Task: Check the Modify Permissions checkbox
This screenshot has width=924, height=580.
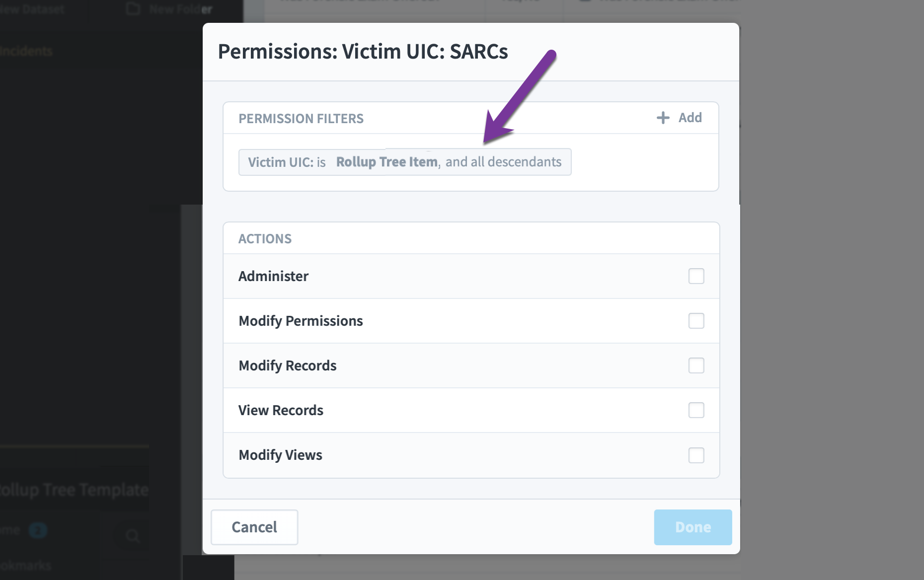Action: pos(696,321)
